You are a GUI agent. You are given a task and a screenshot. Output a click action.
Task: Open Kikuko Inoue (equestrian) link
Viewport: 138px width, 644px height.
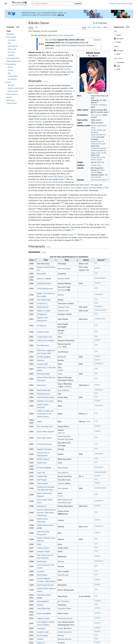(x=63, y=36)
